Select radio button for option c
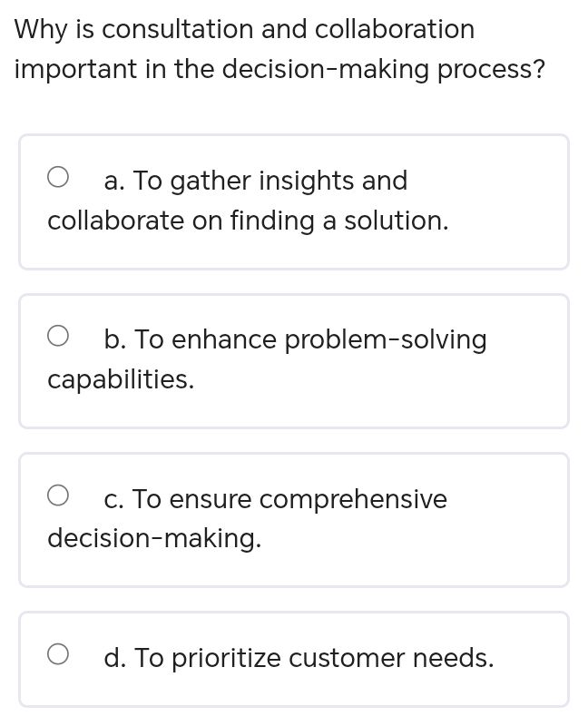 (x=59, y=495)
